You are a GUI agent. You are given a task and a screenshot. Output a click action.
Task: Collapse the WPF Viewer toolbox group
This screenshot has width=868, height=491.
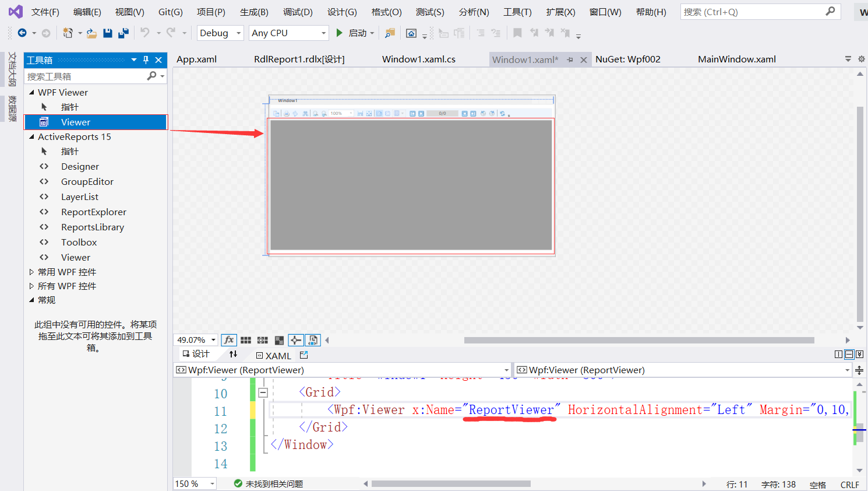(x=31, y=92)
